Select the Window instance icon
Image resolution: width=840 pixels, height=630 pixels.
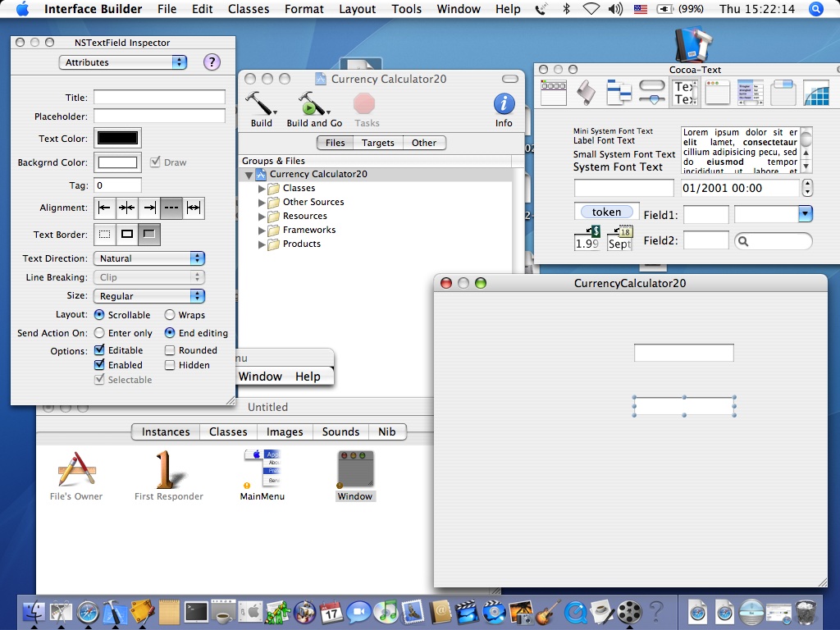[355, 469]
